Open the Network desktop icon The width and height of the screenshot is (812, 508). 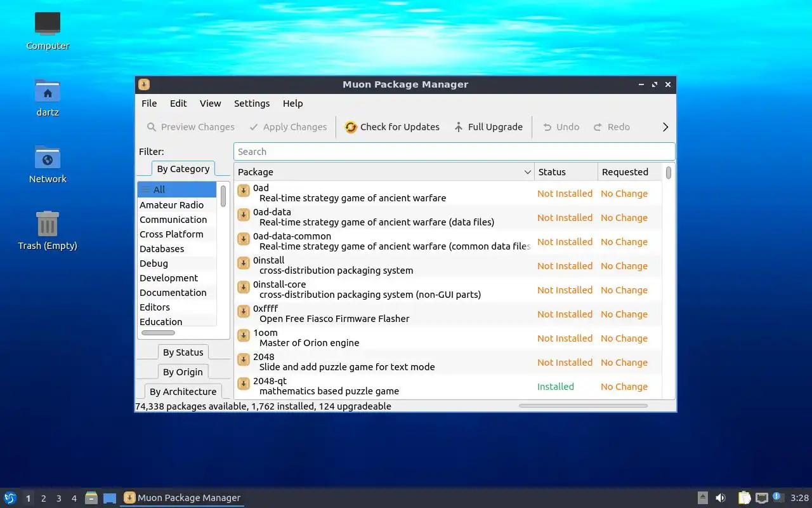[x=48, y=164]
